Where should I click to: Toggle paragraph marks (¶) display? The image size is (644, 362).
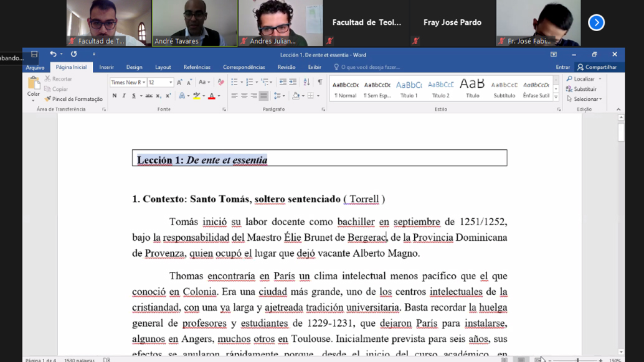pos(320,82)
